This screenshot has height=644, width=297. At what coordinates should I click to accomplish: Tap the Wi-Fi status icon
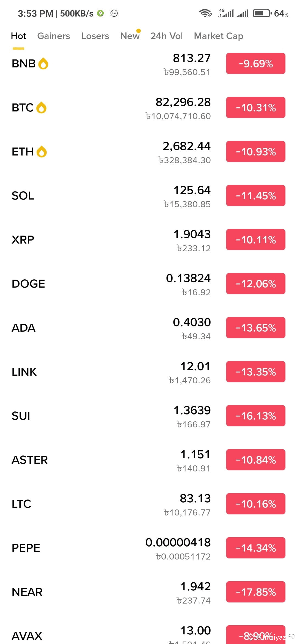click(x=205, y=13)
